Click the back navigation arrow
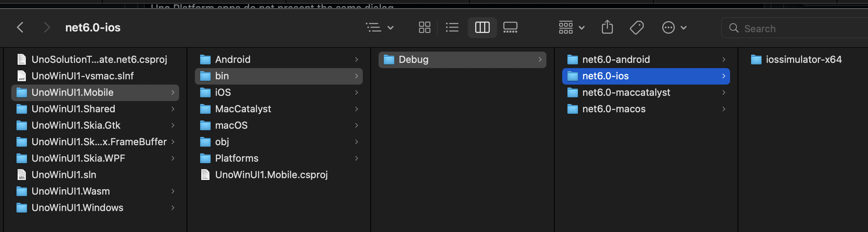 pos(20,27)
